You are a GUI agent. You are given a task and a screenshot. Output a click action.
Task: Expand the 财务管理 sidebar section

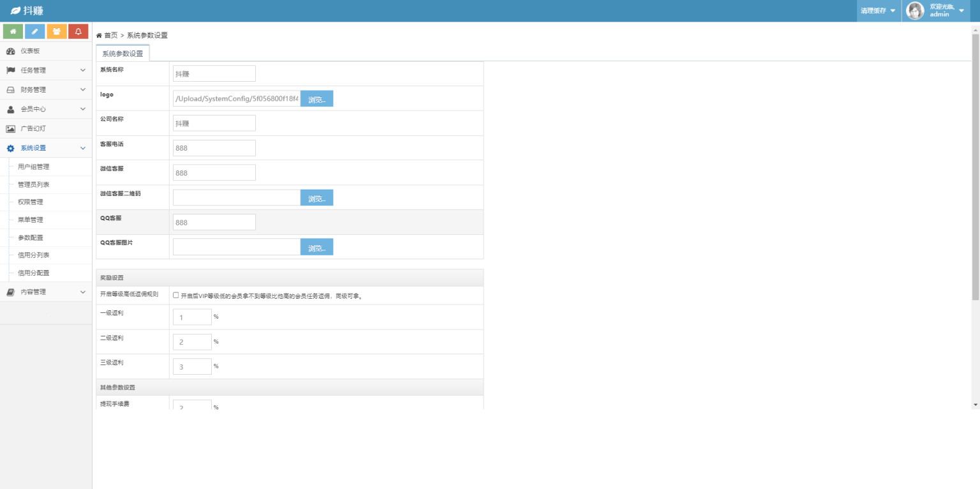point(46,89)
